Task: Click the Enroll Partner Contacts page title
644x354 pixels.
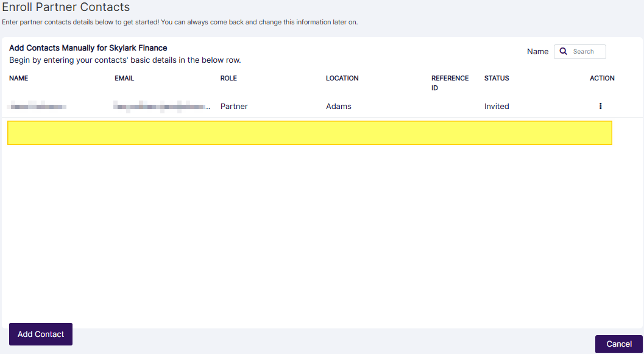Action: [65, 7]
